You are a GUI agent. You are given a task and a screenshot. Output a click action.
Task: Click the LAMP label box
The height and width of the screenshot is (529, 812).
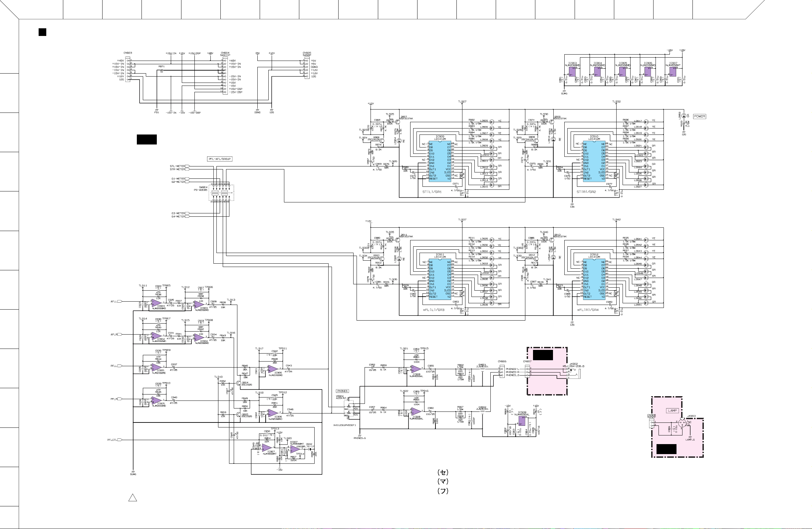pos(672,410)
